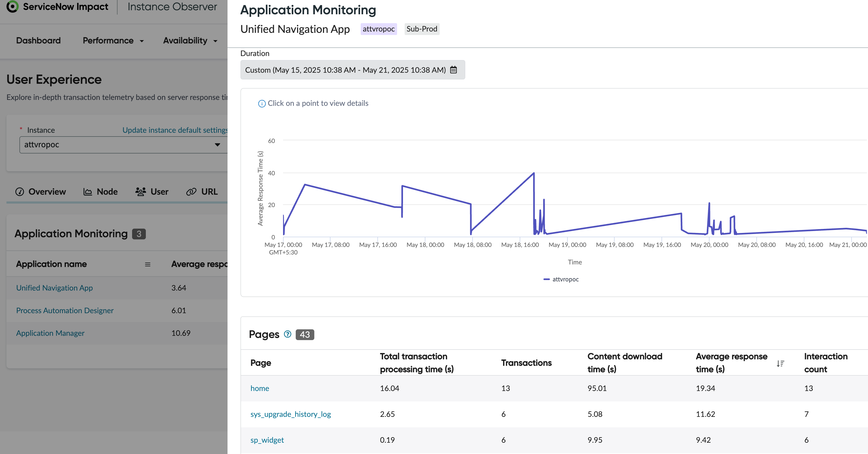The height and width of the screenshot is (454, 868).
Task: Click the Application name column header
Action: click(x=51, y=264)
